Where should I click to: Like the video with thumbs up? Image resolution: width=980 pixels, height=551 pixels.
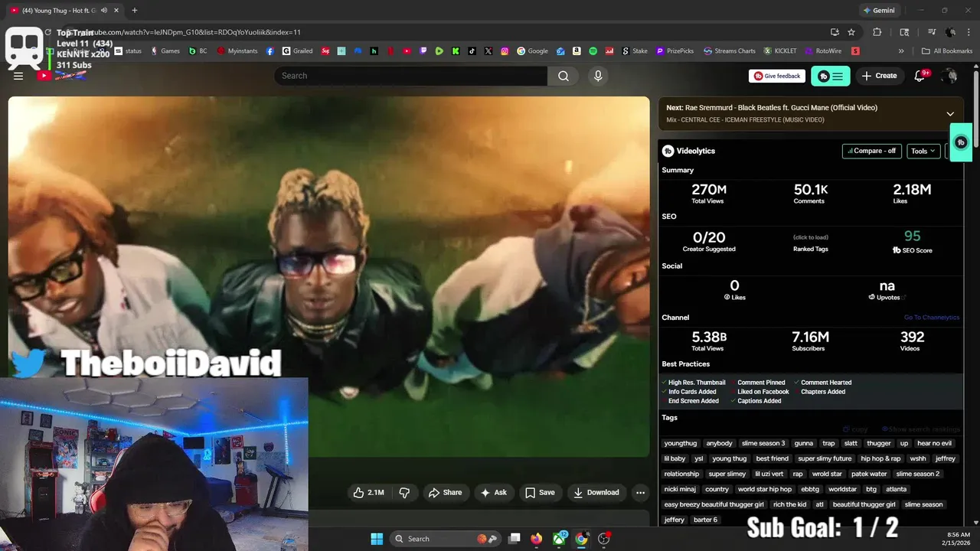click(369, 492)
